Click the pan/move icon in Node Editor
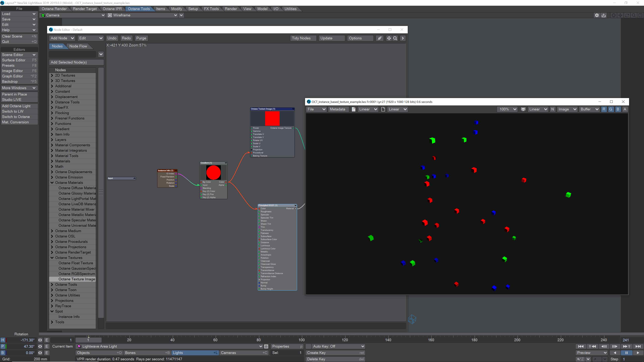 tap(389, 38)
